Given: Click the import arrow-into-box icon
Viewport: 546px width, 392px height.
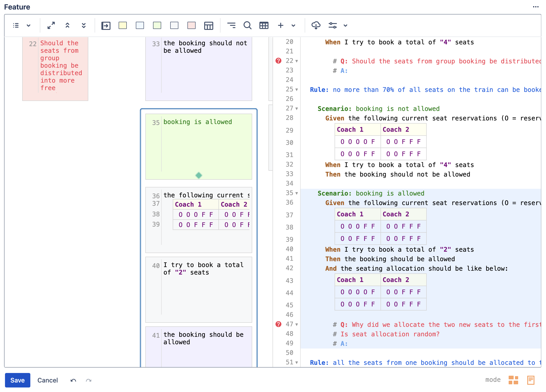Looking at the screenshot, I should pos(106,26).
